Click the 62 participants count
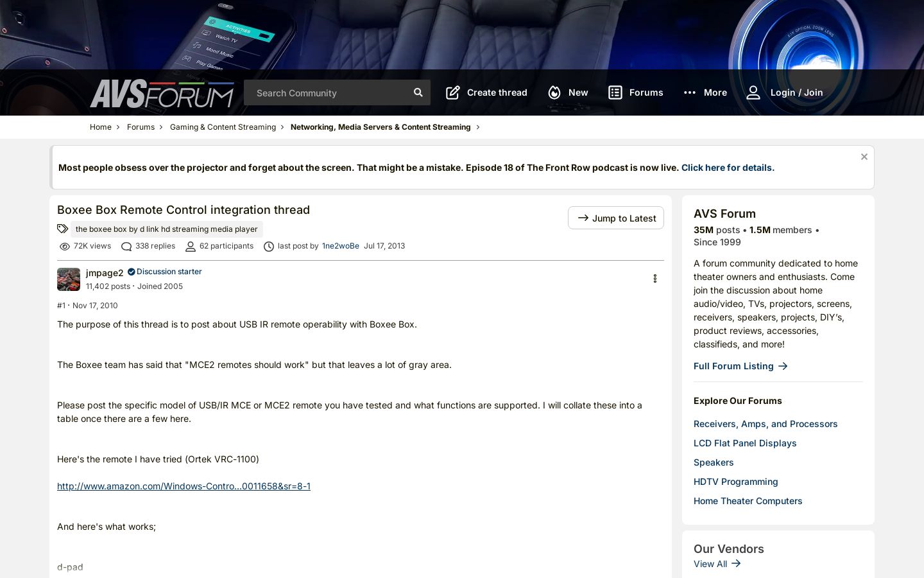This screenshot has width=924, height=578. [x=227, y=246]
